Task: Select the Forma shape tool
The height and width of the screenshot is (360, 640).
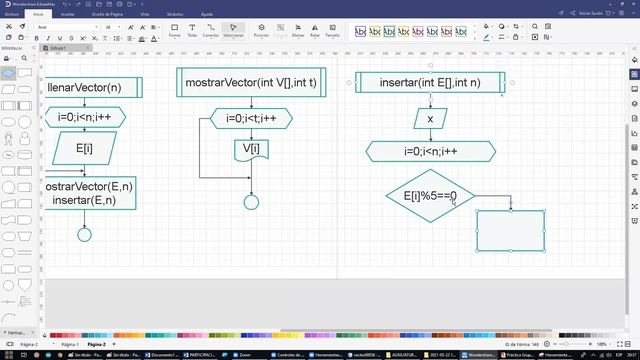Action: point(174,30)
